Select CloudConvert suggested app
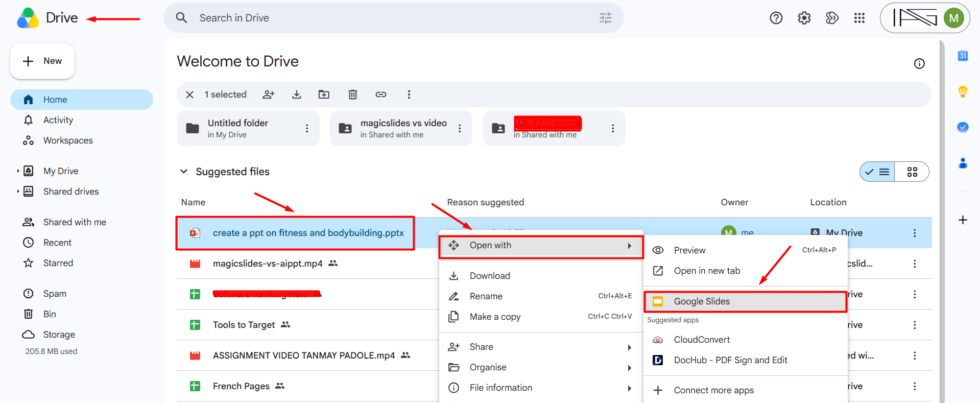The width and height of the screenshot is (980, 403). point(746,340)
